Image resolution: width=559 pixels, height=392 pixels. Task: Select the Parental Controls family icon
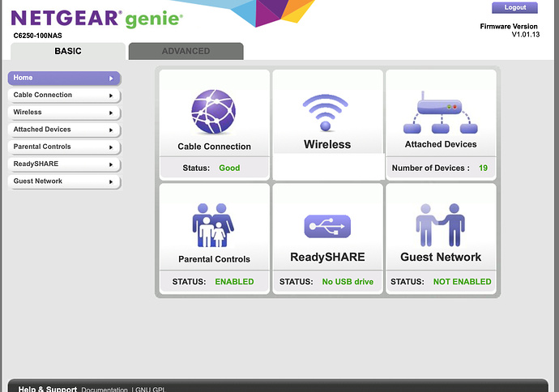[213, 225]
